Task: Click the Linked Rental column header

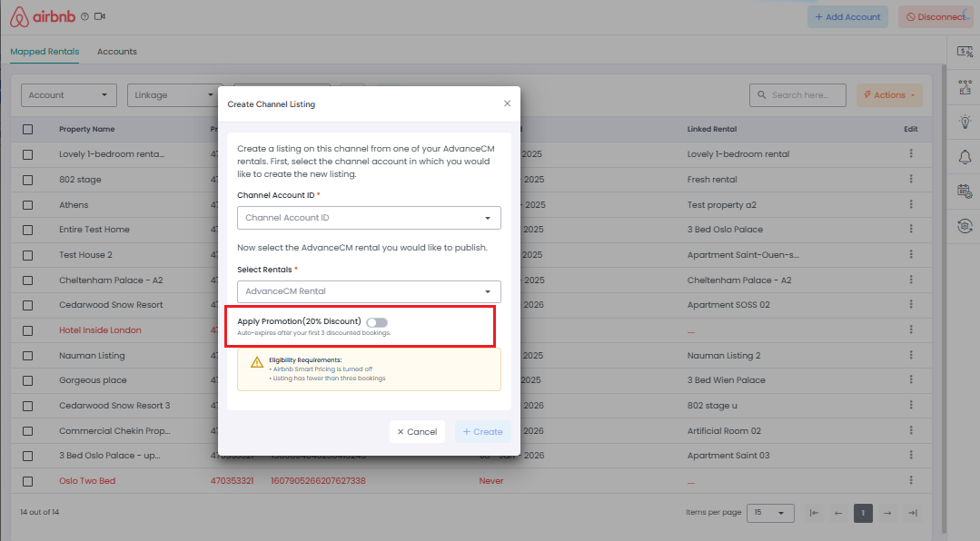Action: tap(712, 129)
